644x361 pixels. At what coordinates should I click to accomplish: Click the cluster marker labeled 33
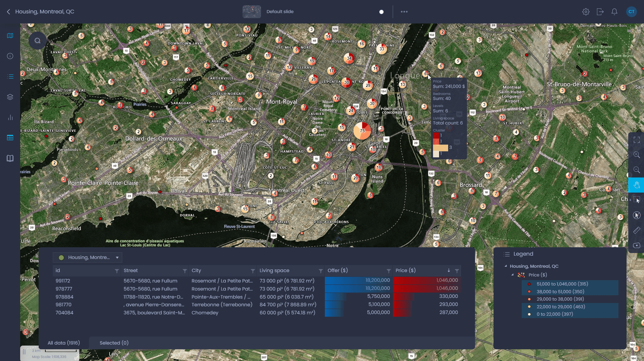tap(382, 49)
